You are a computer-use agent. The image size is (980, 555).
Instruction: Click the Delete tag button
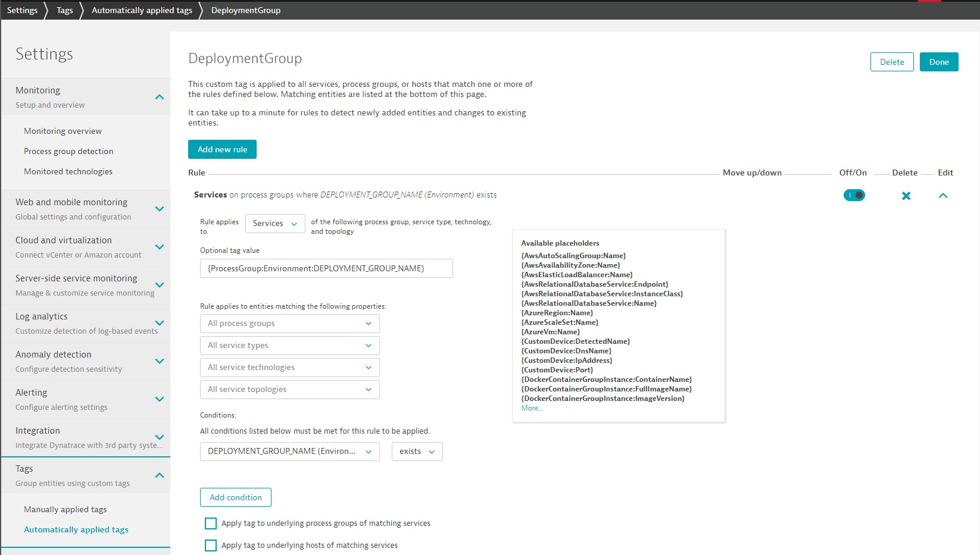(892, 62)
